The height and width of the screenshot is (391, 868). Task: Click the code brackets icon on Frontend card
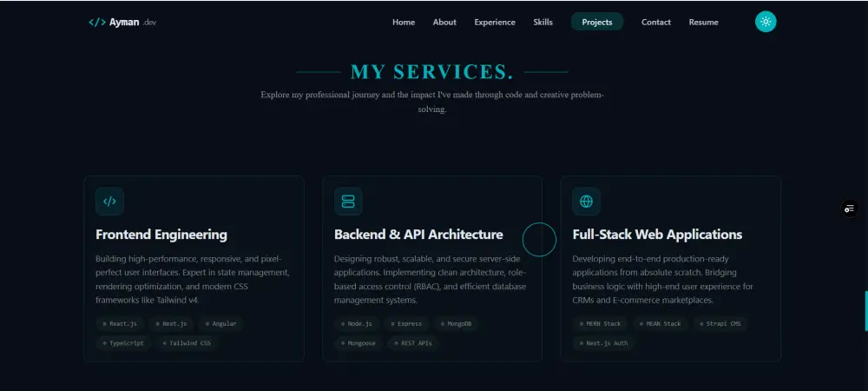coord(109,201)
